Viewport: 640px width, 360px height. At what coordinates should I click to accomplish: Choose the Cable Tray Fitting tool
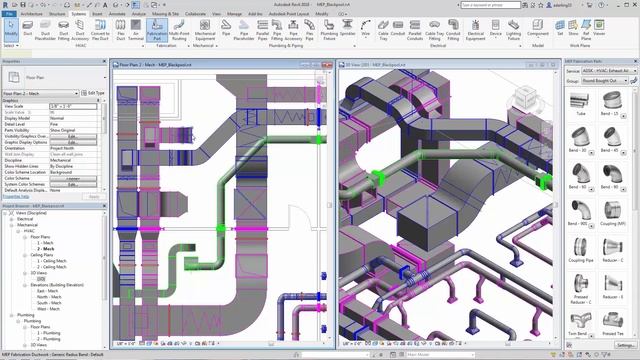coord(434,30)
